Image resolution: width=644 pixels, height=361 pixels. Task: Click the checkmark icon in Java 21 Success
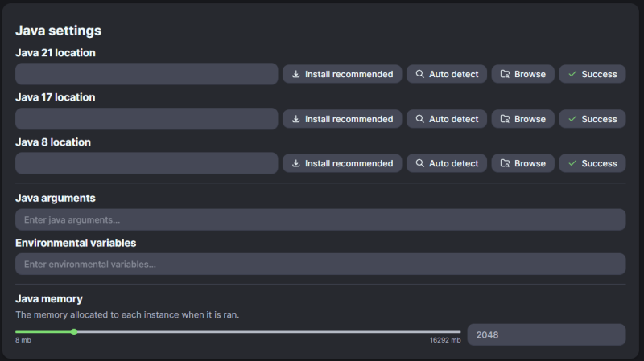pyautogui.click(x=572, y=74)
